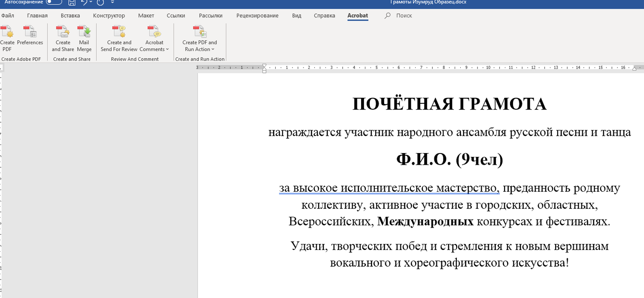This screenshot has height=298, width=644.
Task: Save the document with the floppy disk icon
Action: point(72,2)
